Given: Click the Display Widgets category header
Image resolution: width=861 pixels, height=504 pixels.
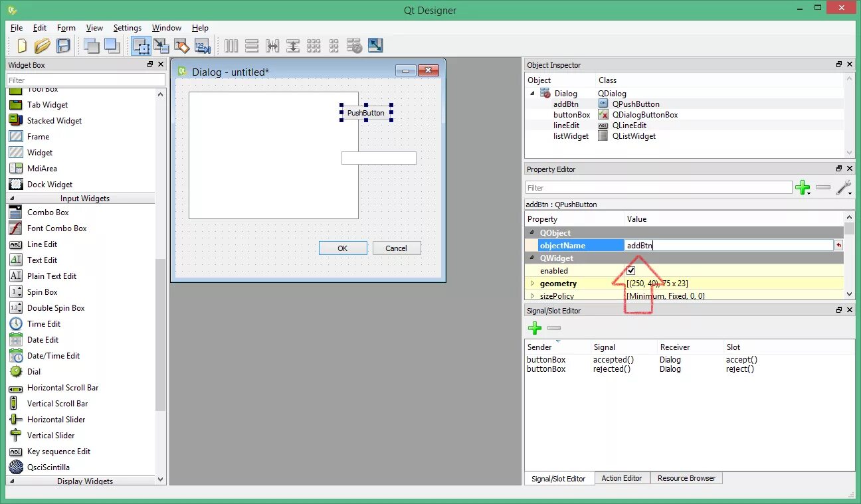Looking at the screenshot, I should tap(81, 481).
